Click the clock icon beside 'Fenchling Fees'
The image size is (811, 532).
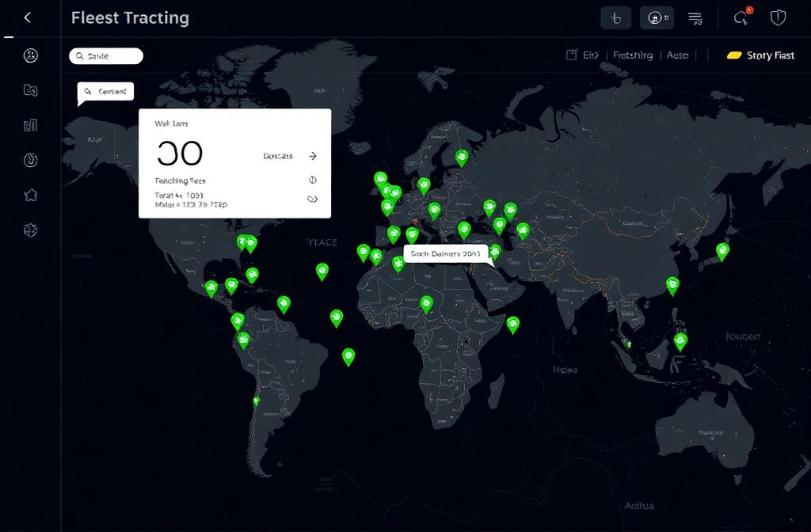click(x=312, y=180)
